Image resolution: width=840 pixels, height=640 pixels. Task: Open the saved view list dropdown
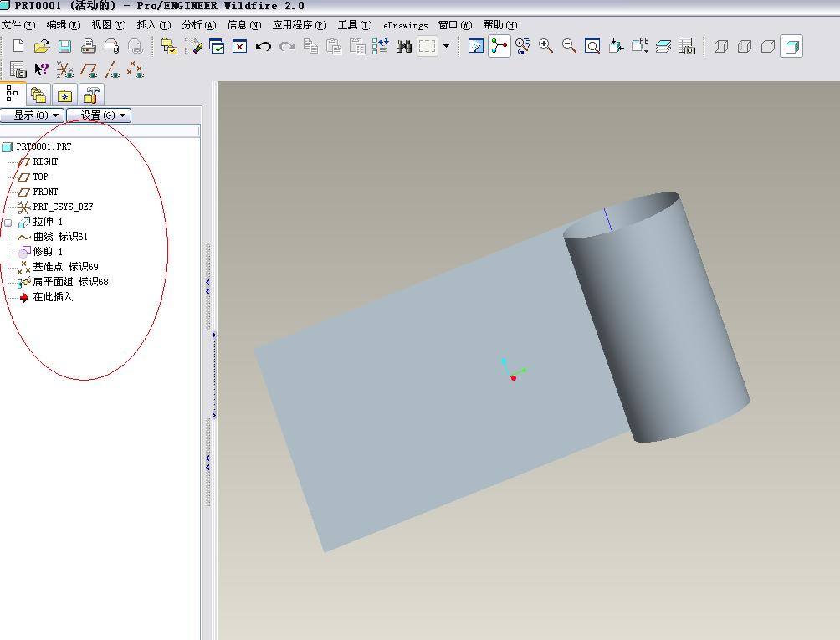point(640,46)
